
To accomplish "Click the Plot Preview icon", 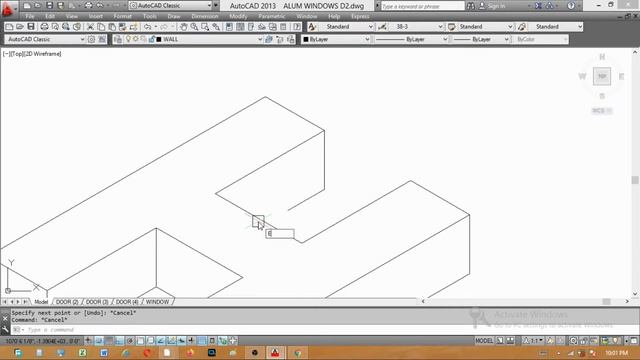I will (x=55, y=27).
